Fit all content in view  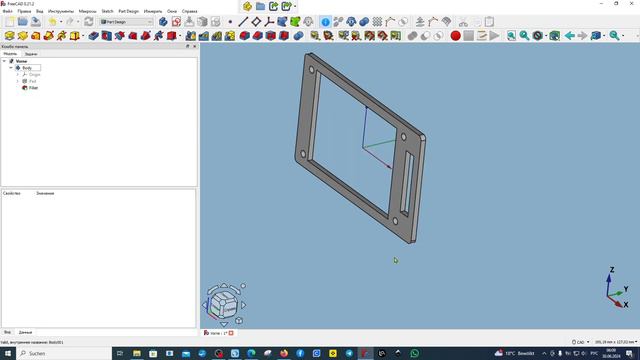tap(511, 36)
